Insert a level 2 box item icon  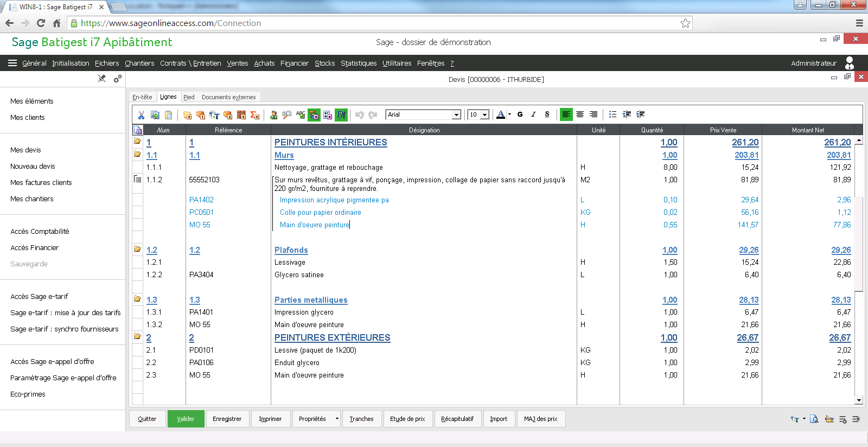228,115
